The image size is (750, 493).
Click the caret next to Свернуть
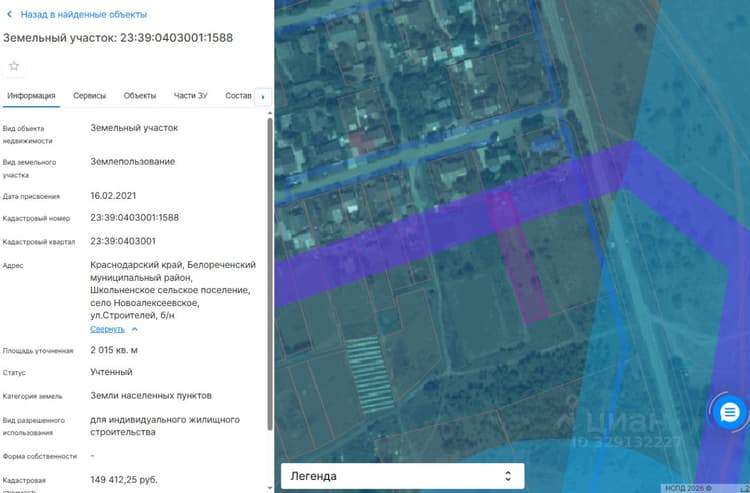click(135, 329)
